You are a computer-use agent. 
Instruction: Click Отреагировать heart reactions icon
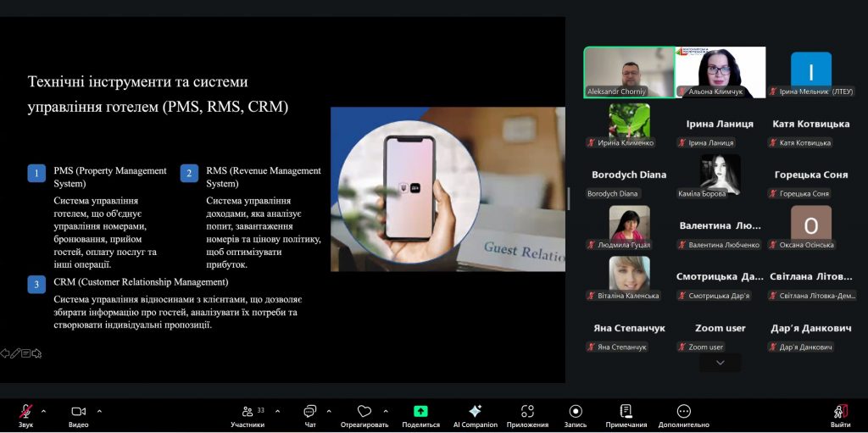[x=364, y=412]
